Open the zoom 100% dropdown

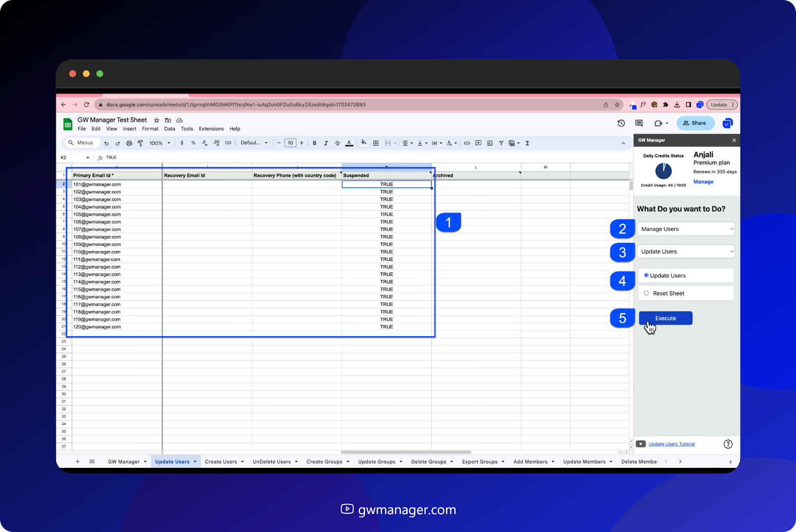click(160, 143)
